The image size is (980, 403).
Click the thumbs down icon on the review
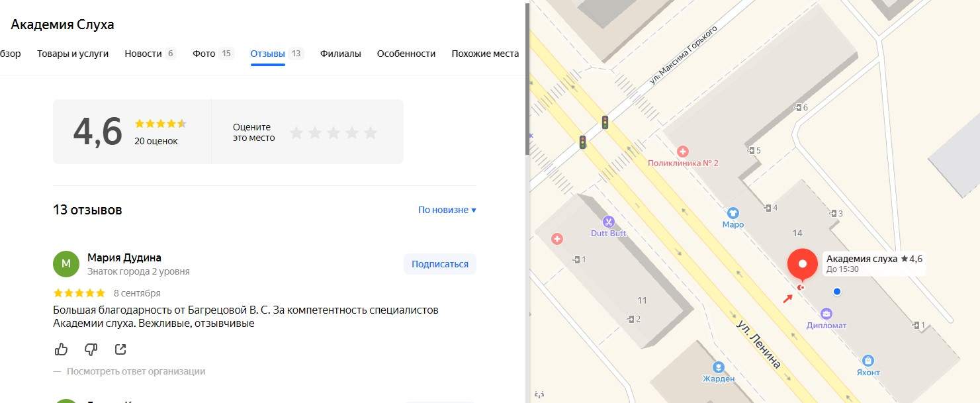(x=91, y=349)
